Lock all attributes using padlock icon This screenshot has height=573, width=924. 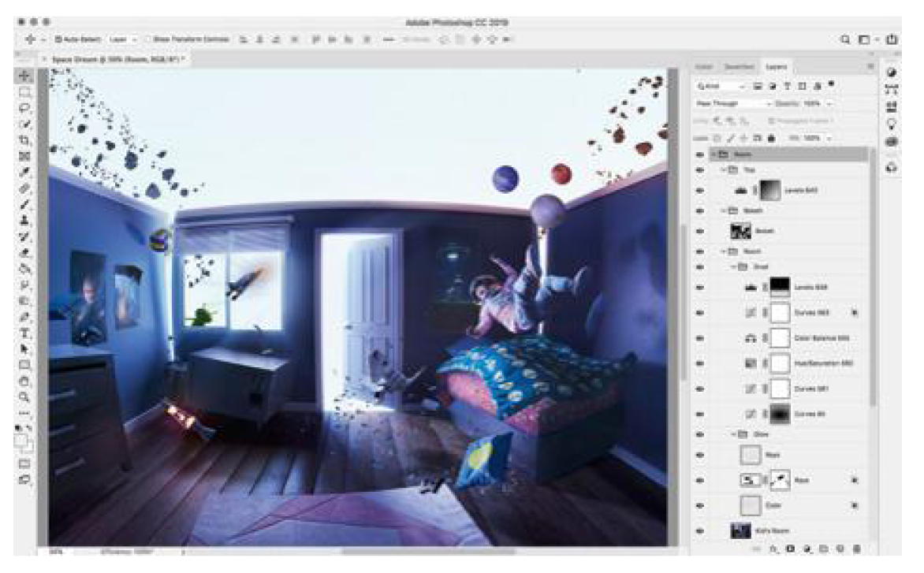(x=771, y=138)
